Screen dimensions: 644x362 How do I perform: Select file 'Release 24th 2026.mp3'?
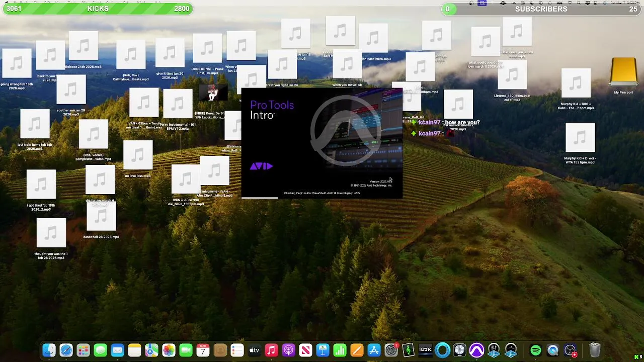pos(84,46)
